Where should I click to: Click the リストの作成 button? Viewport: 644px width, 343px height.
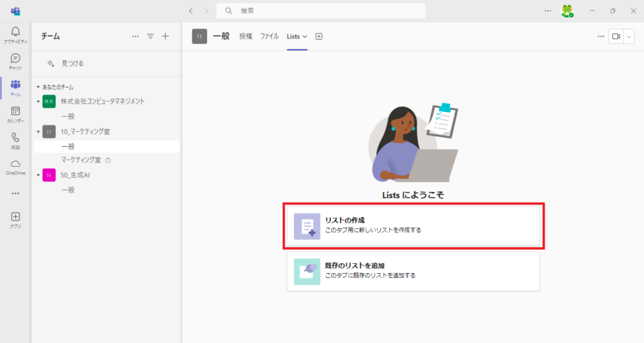click(x=413, y=225)
